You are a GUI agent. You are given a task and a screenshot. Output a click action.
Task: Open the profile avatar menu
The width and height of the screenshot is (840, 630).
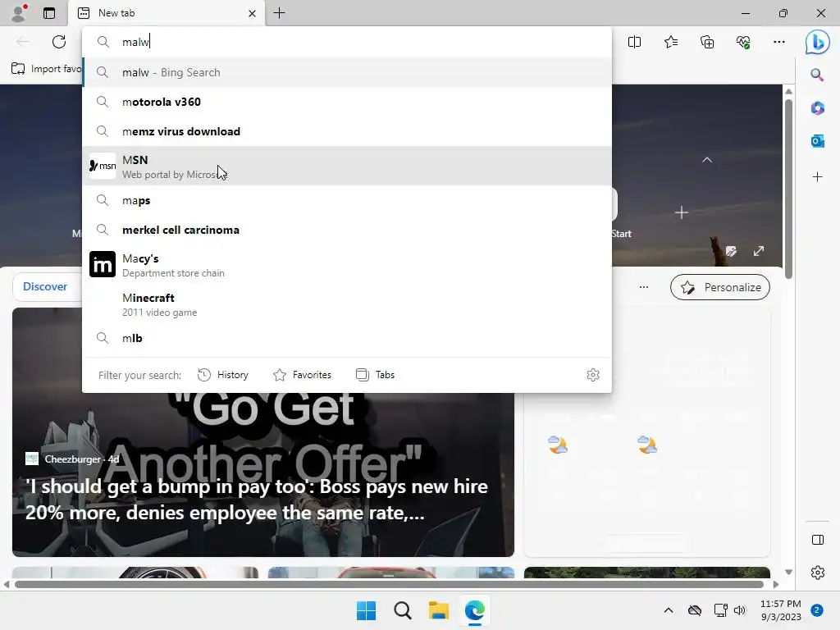[20, 13]
